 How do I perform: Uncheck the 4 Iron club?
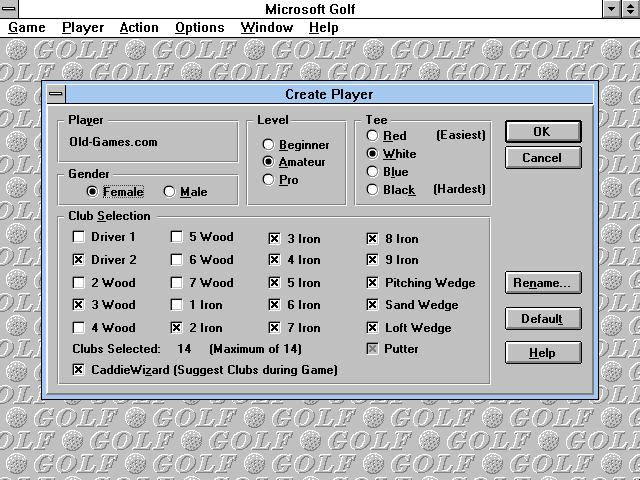click(295, 260)
